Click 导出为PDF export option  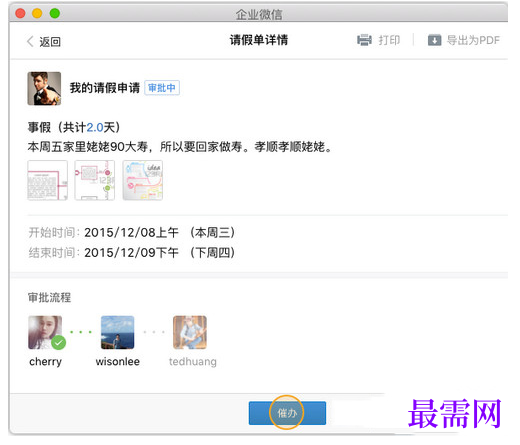coord(473,40)
